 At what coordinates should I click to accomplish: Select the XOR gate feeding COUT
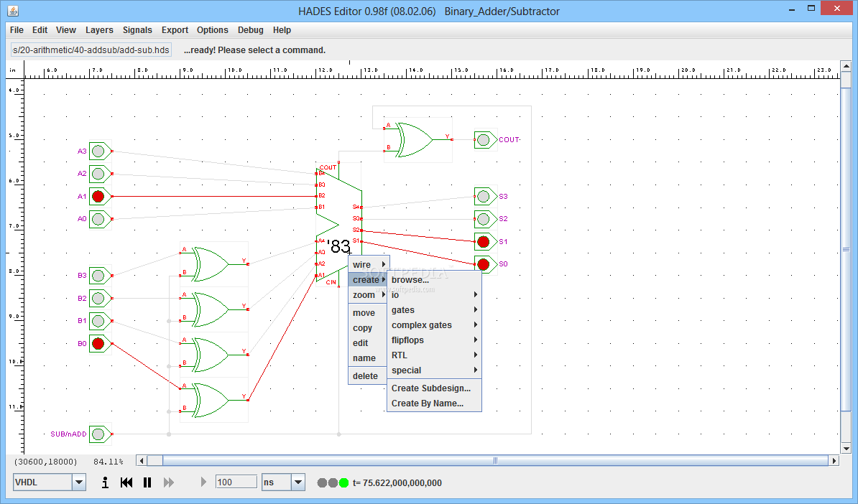[x=417, y=140]
